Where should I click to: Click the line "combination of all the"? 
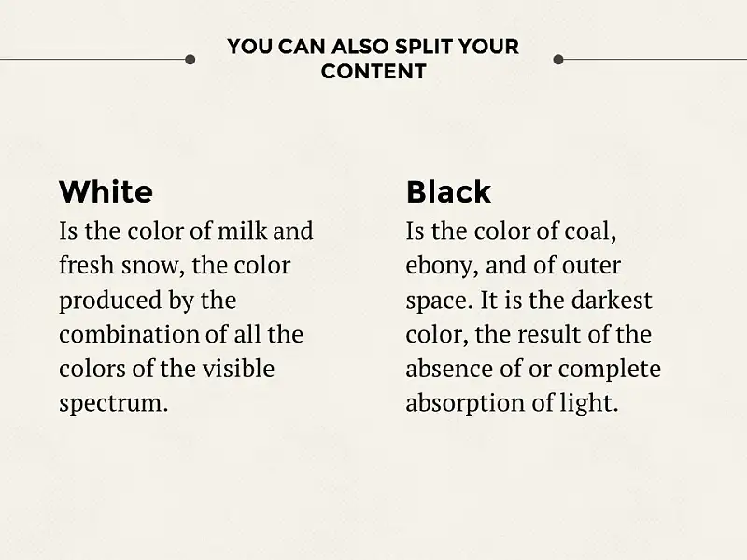click(x=181, y=334)
